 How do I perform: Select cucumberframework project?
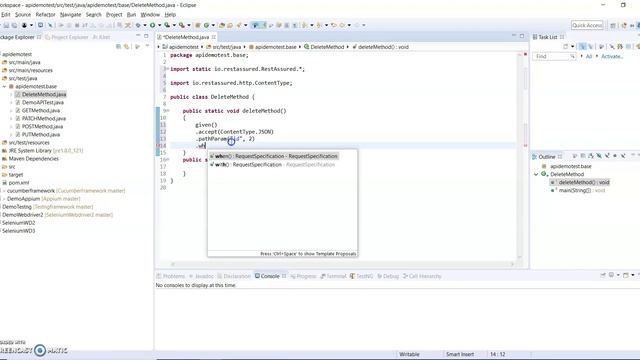tap(31, 191)
